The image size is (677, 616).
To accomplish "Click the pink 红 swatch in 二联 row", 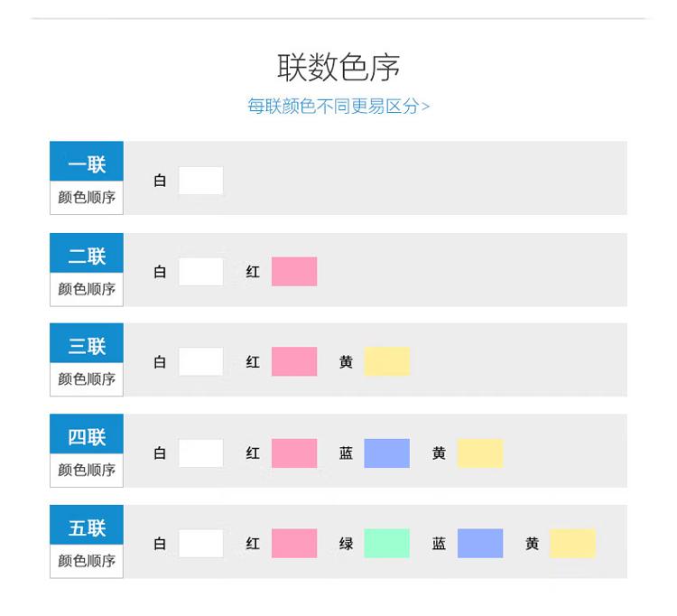I will tap(294, 272).
